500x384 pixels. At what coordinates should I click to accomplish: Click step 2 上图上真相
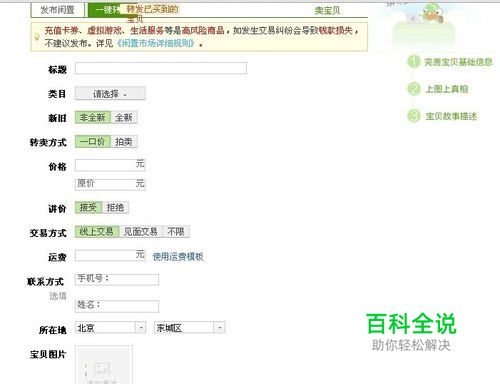pyautogui.click(x=438, y=89)
